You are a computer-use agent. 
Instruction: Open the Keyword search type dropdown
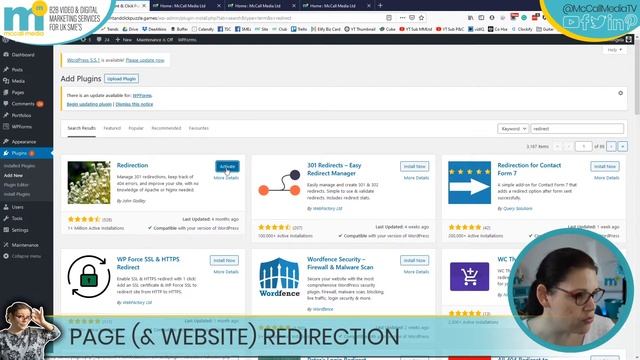[513, 129]
